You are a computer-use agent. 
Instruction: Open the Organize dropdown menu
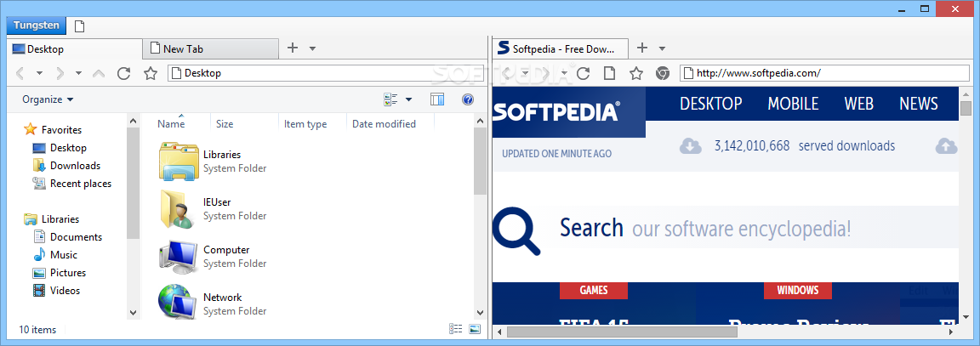click(48, 99)
